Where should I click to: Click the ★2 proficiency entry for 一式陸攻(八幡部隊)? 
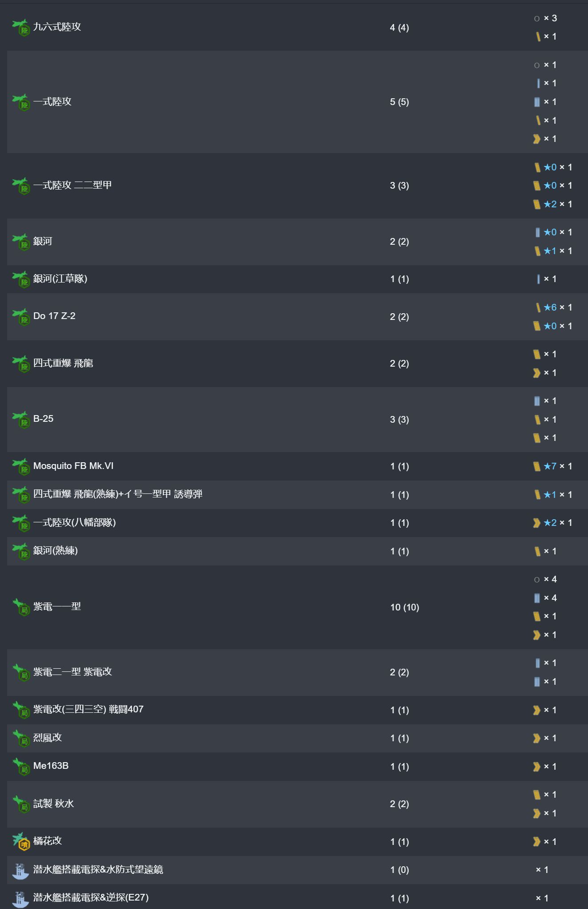point(550,523)
